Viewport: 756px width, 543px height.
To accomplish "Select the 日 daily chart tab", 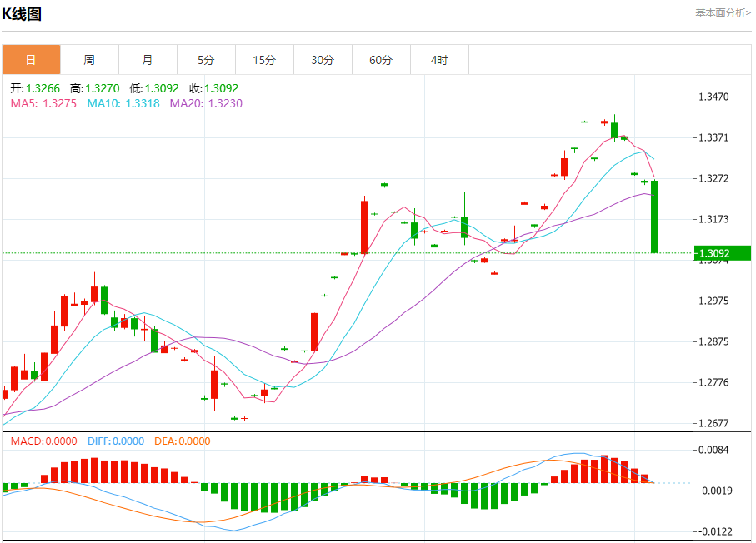I will pyautogui.click(x=32, y=60).
